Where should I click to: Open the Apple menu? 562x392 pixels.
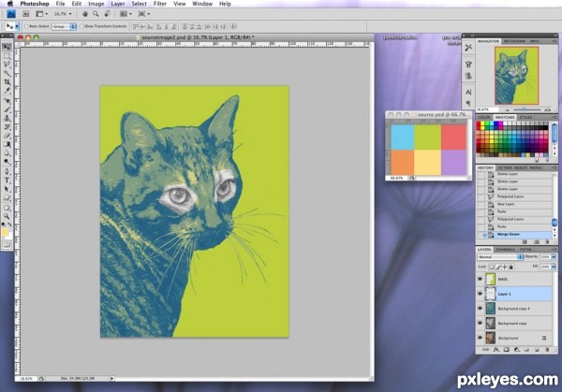tap(9, 4)
